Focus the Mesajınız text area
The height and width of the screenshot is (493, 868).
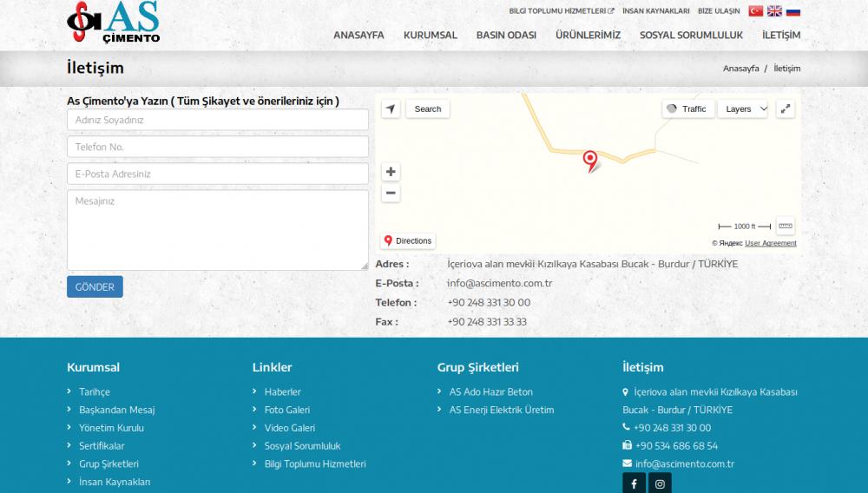pos(218,230)
